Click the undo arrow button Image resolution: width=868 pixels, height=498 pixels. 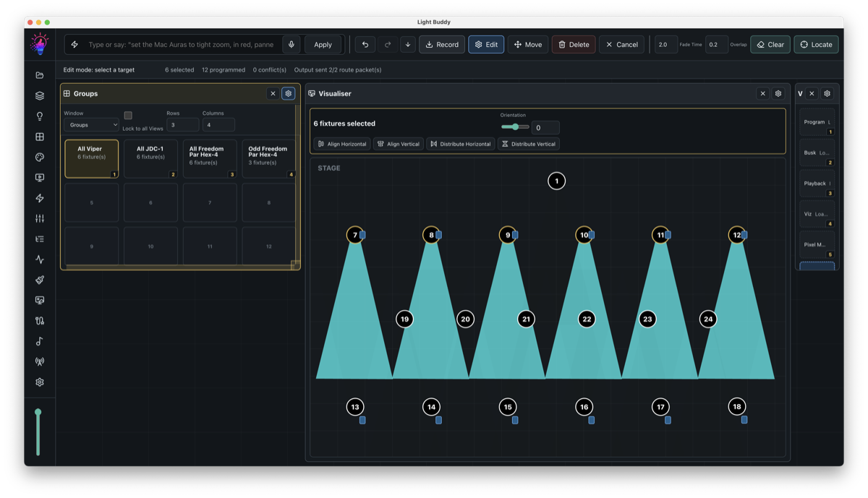point(365,44)
